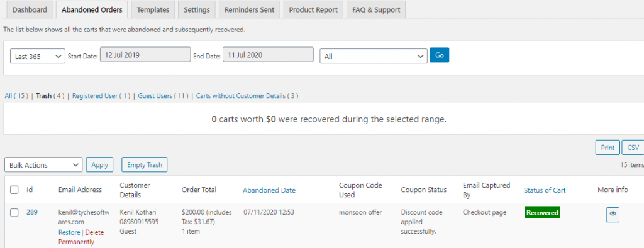Open the Last 365 date range dropdown
This screenshot has height=248, width=644.
37,56
